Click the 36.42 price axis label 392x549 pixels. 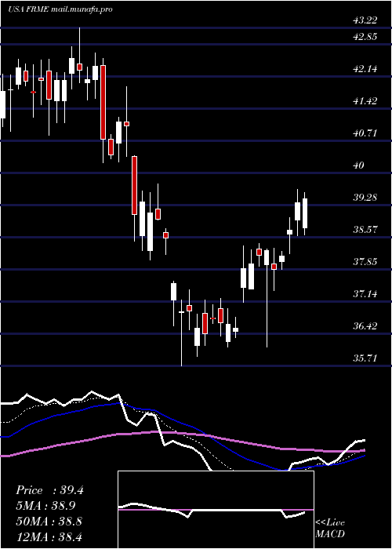365,326
